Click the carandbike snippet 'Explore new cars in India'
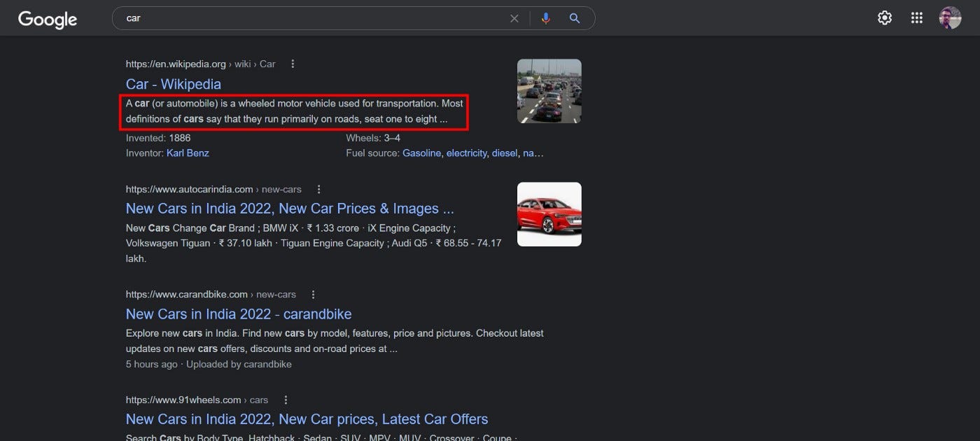 335,341
